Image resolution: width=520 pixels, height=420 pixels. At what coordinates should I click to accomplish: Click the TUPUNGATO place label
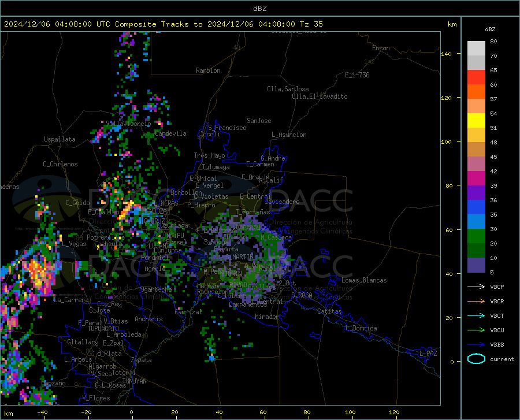103,329
